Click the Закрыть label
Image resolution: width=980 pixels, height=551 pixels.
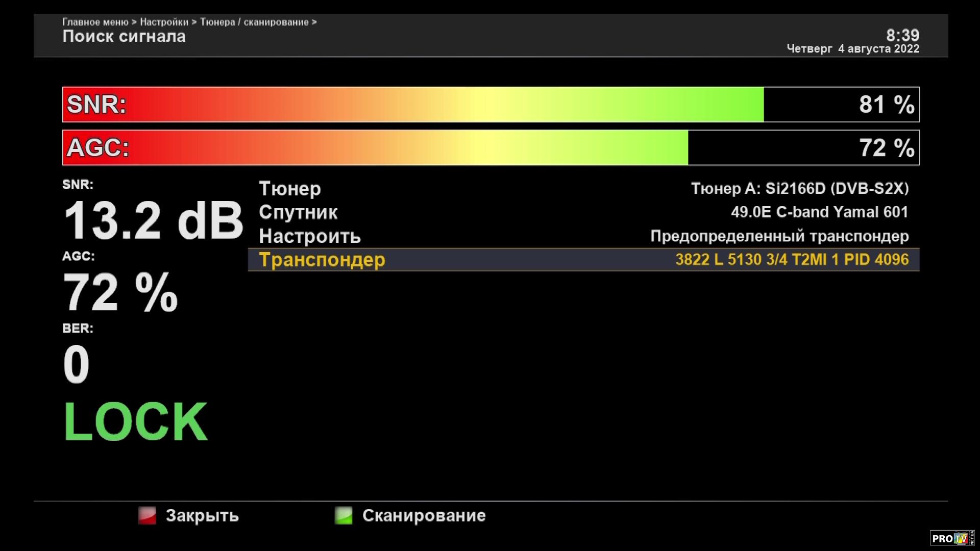[x=202, y=515]
